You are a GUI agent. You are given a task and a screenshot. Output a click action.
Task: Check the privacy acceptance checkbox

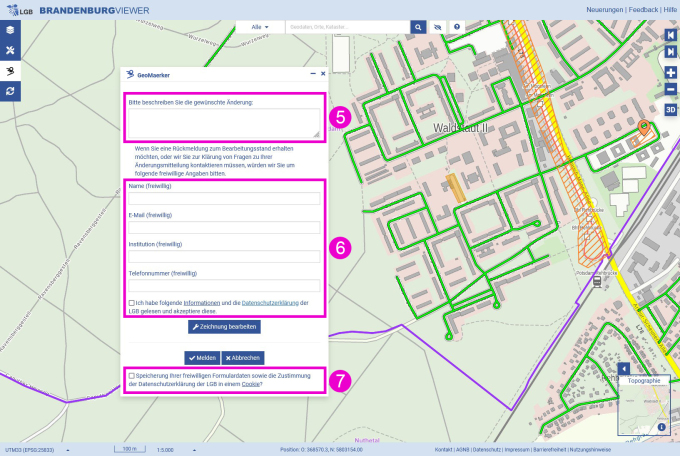(131, 303)
